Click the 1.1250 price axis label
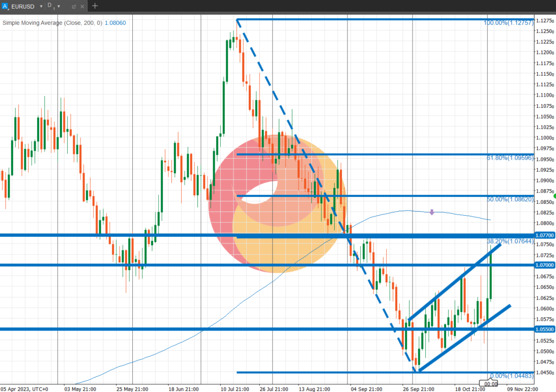 pyautogui.click(x=545, y=31)
